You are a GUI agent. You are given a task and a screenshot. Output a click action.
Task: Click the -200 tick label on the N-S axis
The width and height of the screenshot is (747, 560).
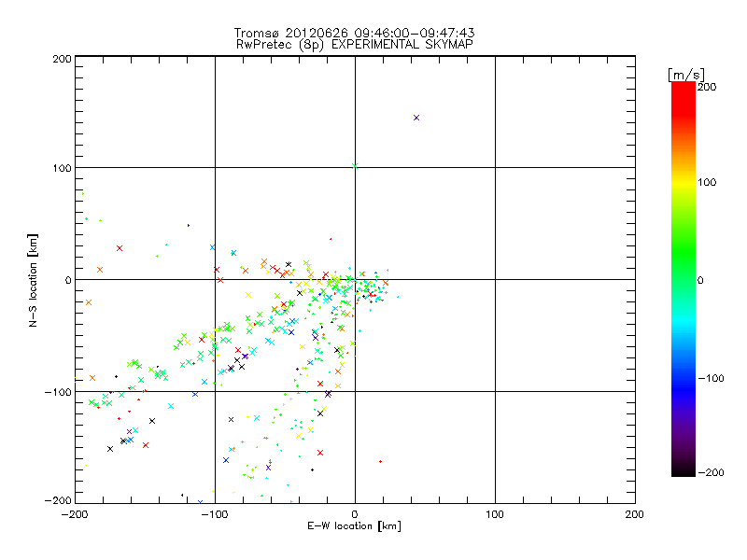point(58,500)
